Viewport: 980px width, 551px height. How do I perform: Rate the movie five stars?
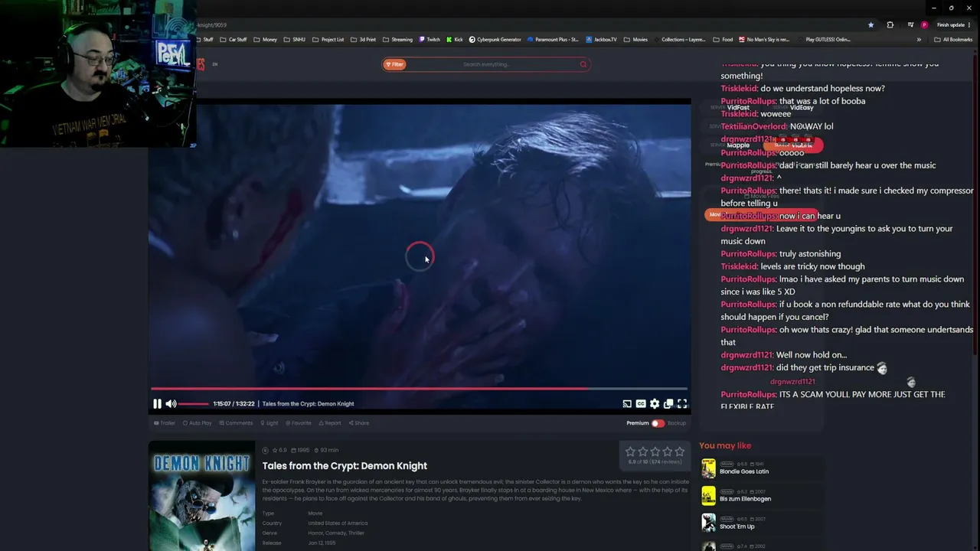(x=679, y=452)
